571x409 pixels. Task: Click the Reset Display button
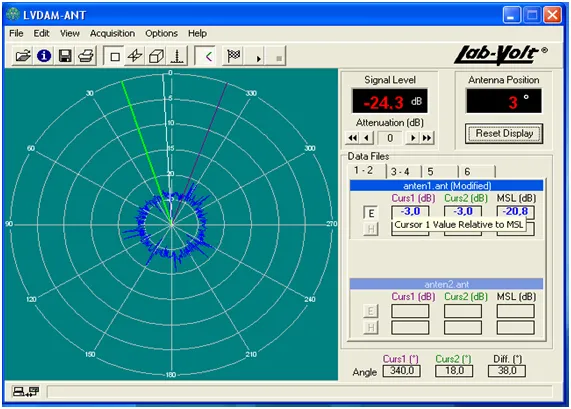504,133
